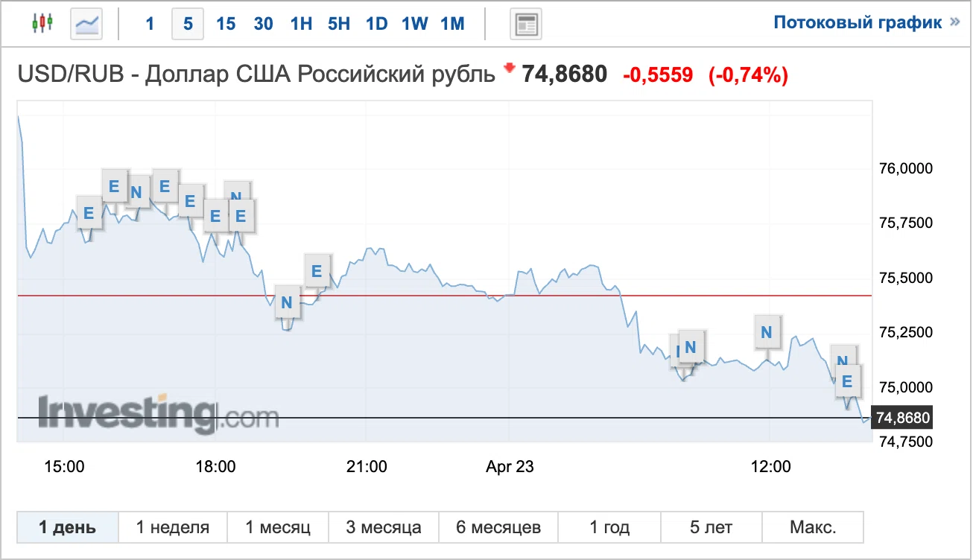Viewport: 973px width, 560px height.
Task: Select the 15-minute interval
Action: click(x=226, y=24)
